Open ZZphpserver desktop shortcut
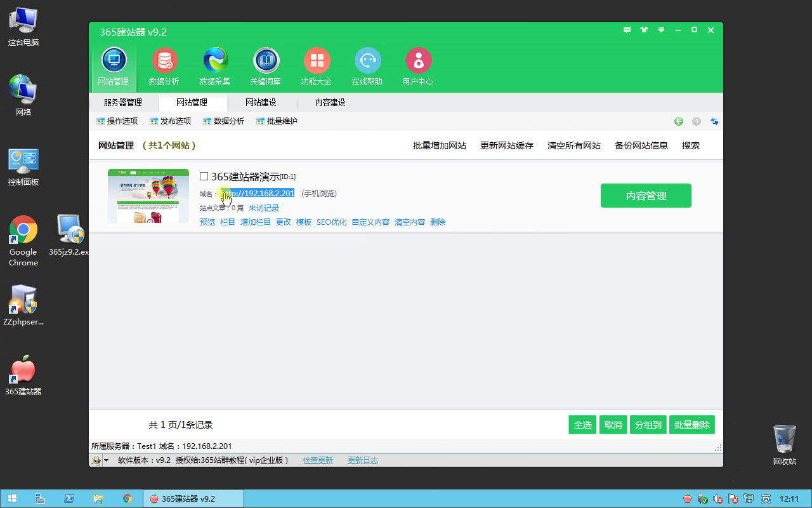 click(23, 305)
